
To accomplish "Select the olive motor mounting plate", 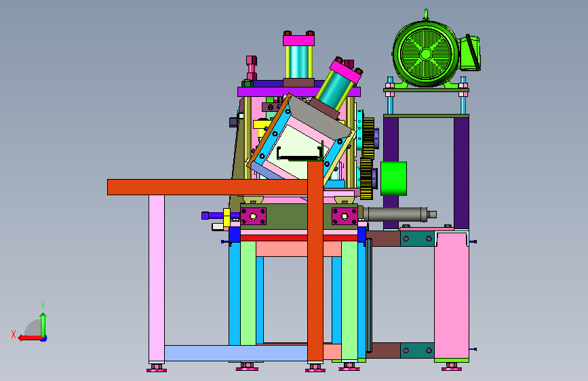I will tap(426, 90).
